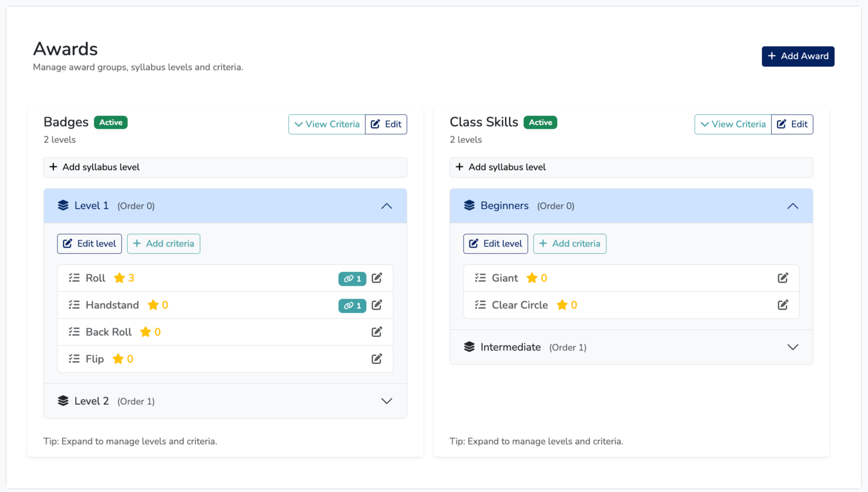Collapse the Beginners section

(x=792, y=206)
